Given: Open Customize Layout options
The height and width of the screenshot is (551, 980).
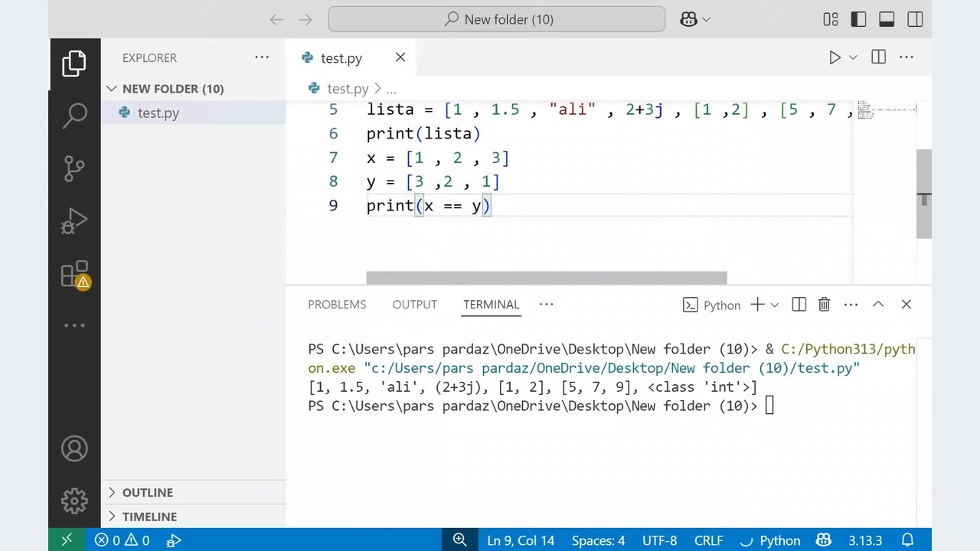Looking at the screenshot, I should coord(831,20).
